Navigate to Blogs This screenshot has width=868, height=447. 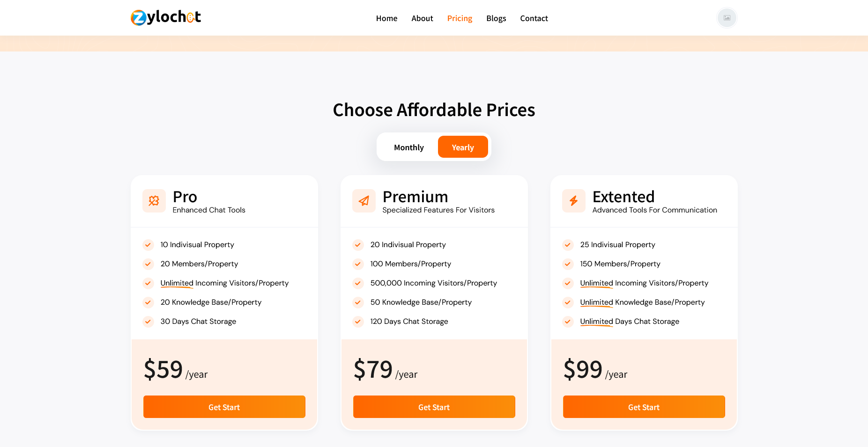coord(496,18)
